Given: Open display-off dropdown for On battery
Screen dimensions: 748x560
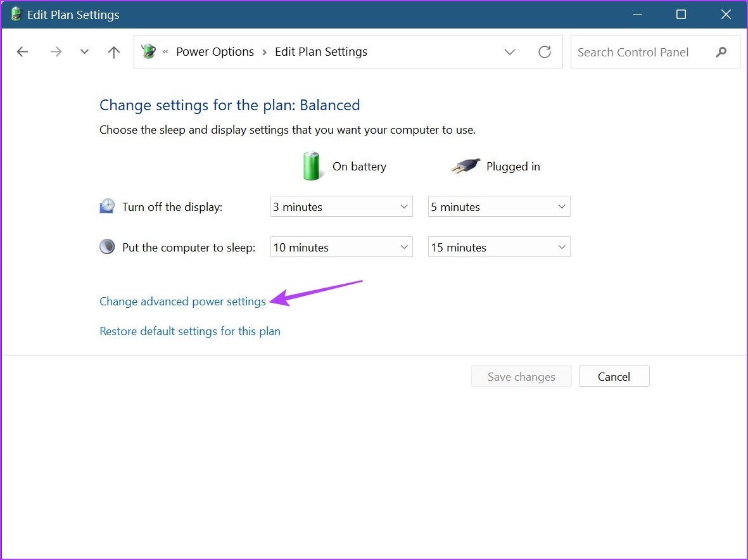Looking at the screenshot, I should click(341, 207).
